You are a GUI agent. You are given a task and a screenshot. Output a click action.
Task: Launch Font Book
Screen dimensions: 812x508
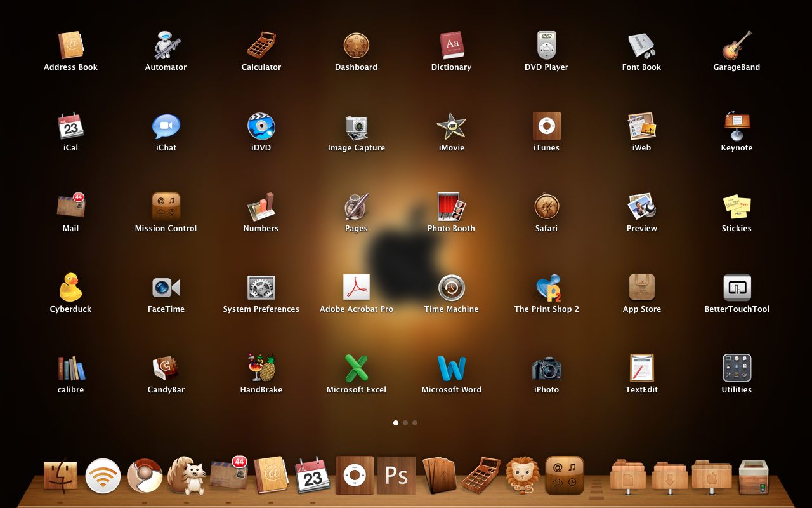642,45
